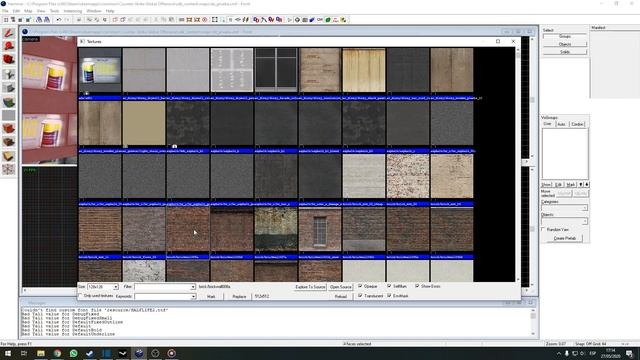The width and height of the screenshot is (640, 360).
Task: Select the Entity tool in left toolbar
Action: click(x=9, y=74)
